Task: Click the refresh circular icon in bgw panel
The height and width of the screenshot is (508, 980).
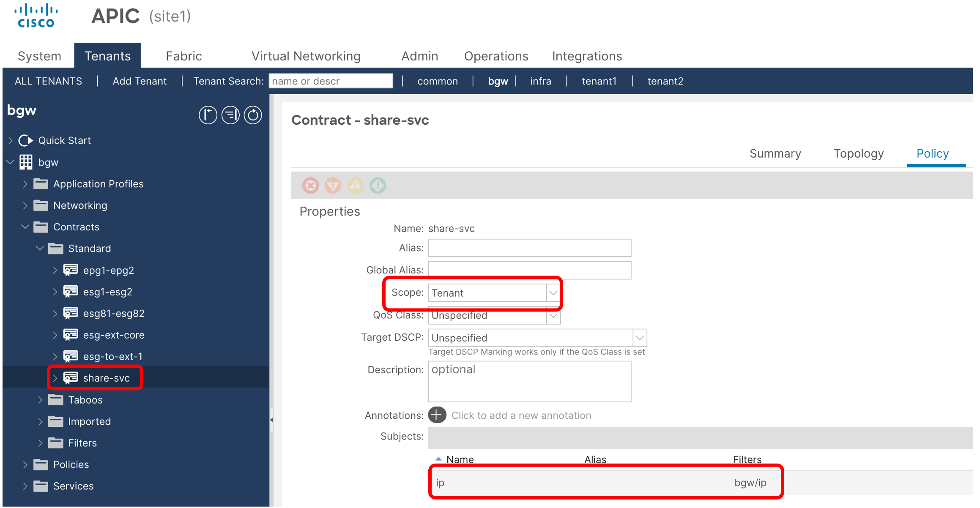Action: 253,115
